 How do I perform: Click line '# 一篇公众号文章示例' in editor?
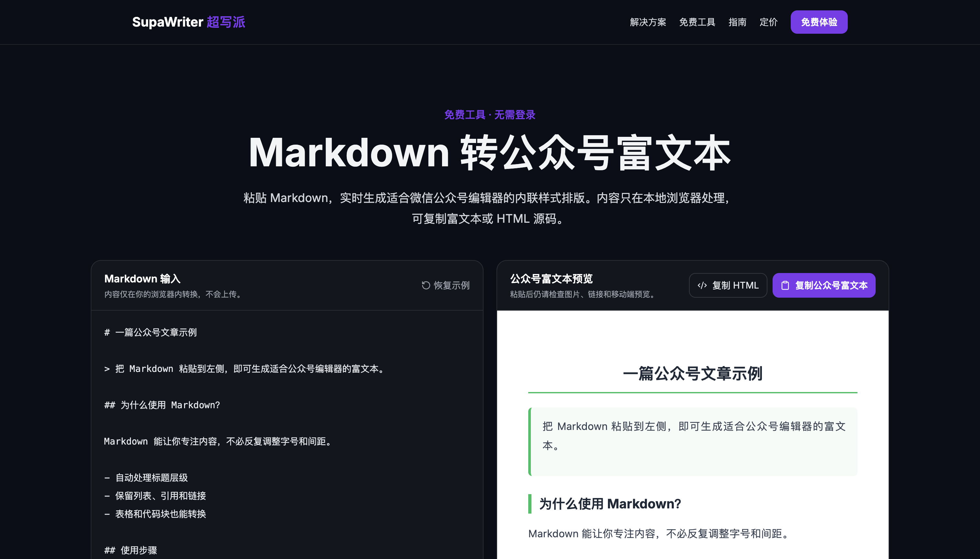(150, 332)
